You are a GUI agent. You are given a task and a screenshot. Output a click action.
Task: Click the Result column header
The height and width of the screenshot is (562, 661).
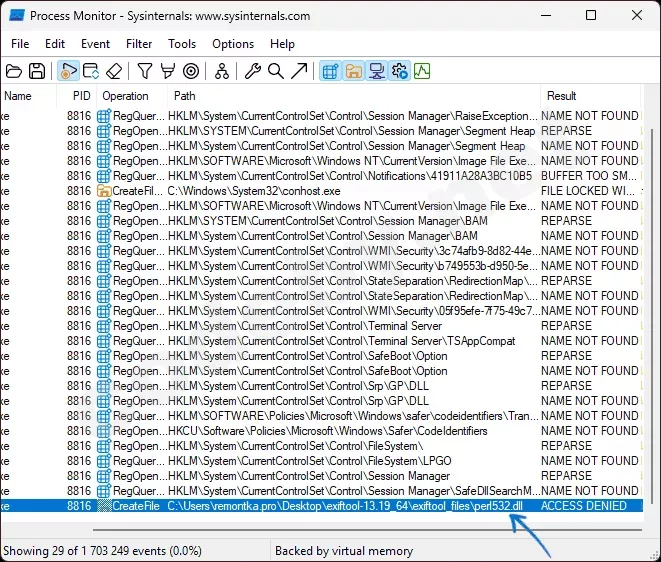click(561, 96)
